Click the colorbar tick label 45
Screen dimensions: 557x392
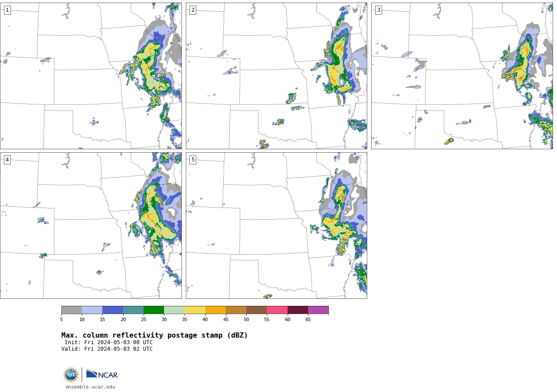[x=226, y=320]
